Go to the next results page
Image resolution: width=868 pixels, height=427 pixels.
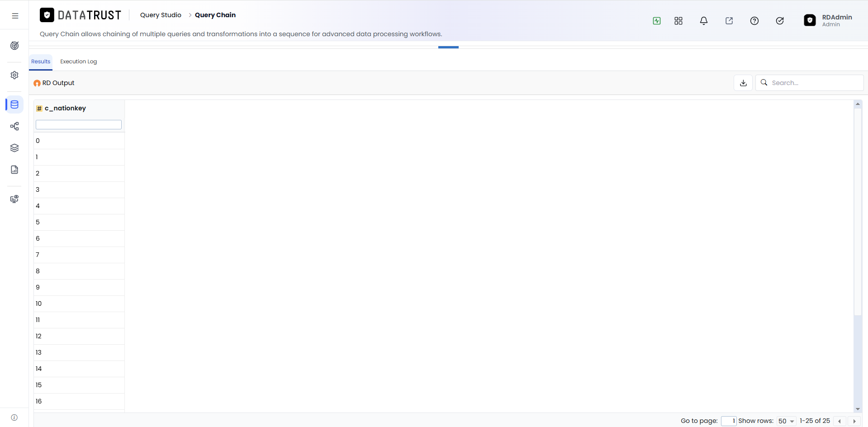coord(854,421)
